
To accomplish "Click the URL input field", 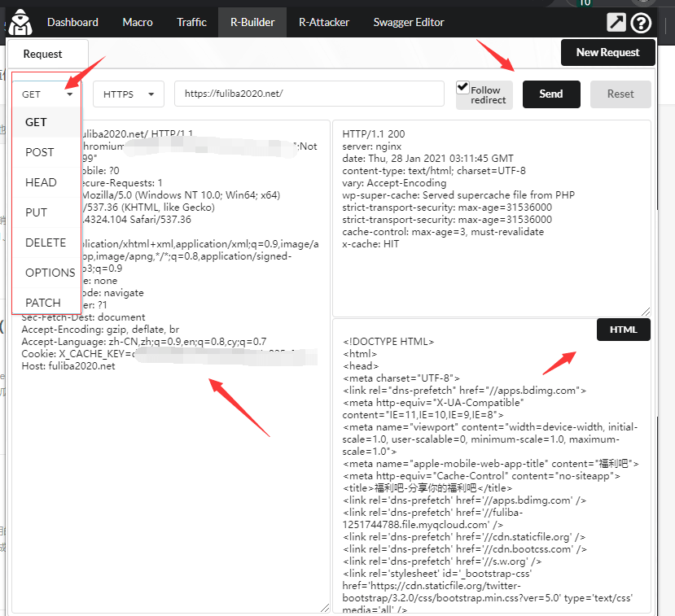I will tap(309, 94).
